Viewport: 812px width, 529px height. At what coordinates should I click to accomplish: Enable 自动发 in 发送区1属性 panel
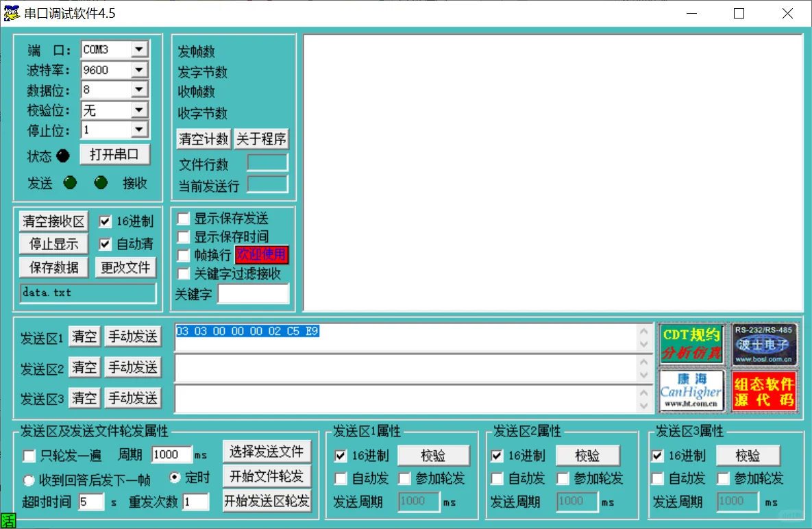[x=341, y=479]
